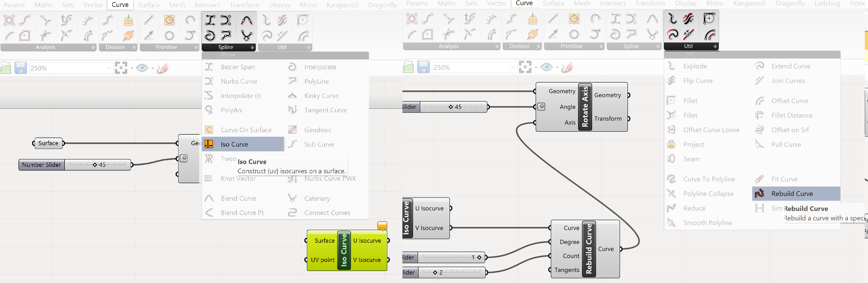Open the 250% zoom dropdown on left canvas
The width and height of the screenshot is (868, 283).
108,68
